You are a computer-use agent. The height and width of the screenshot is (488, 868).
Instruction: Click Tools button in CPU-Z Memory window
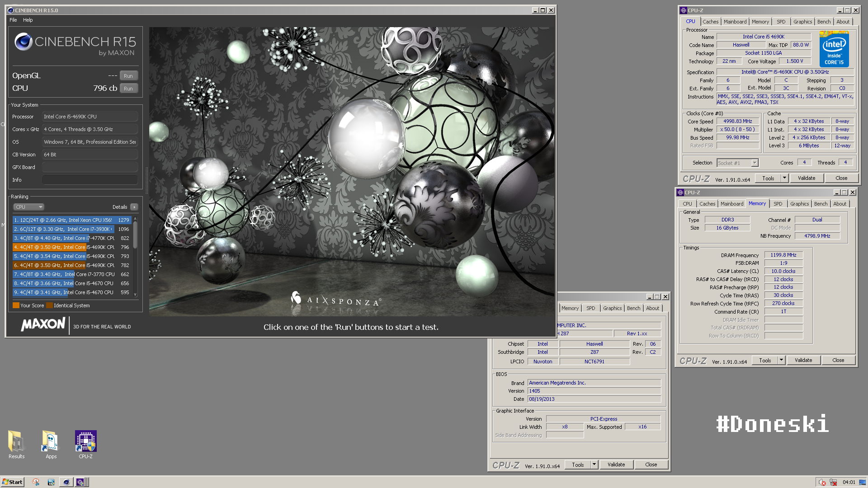(765, 361)
